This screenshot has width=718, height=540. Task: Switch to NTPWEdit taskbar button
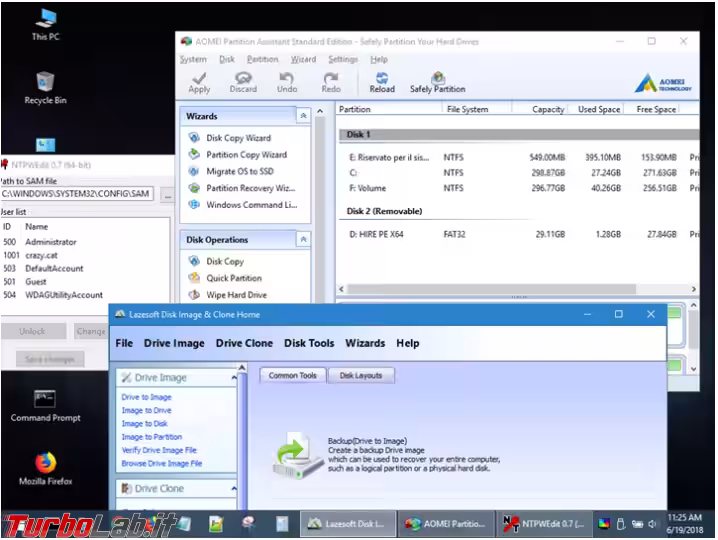tap(544, 524)
